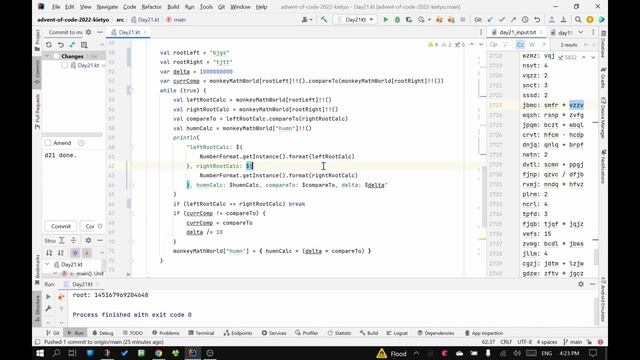Open Terminal tool window tab
This screenshot has width=640, height=360.
201,333
